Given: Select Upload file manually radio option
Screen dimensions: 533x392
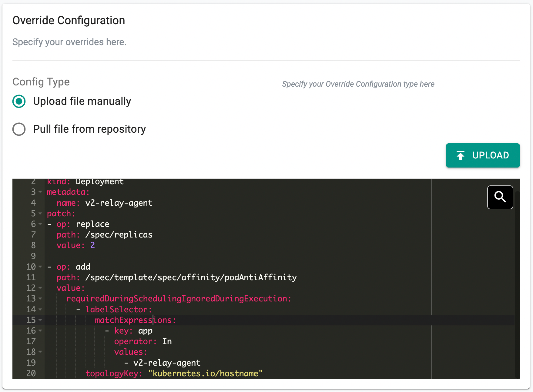Looking at the screenshot, I should [x=19, y=101].
